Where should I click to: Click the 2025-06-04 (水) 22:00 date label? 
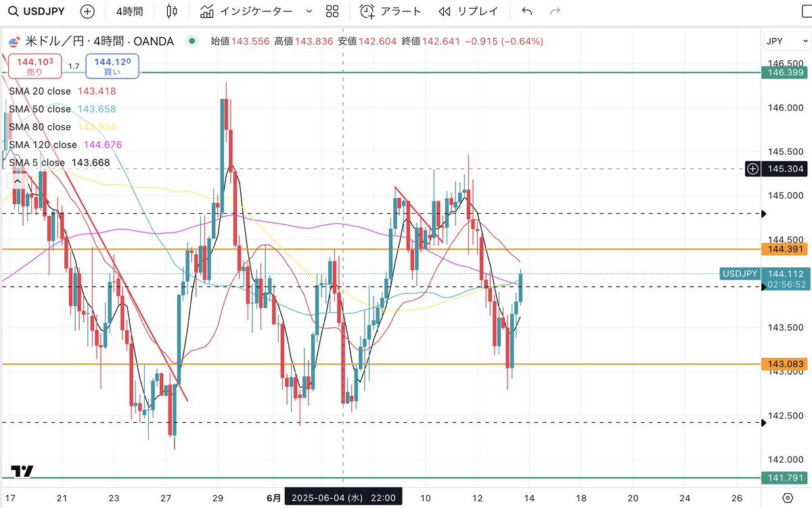344,498
